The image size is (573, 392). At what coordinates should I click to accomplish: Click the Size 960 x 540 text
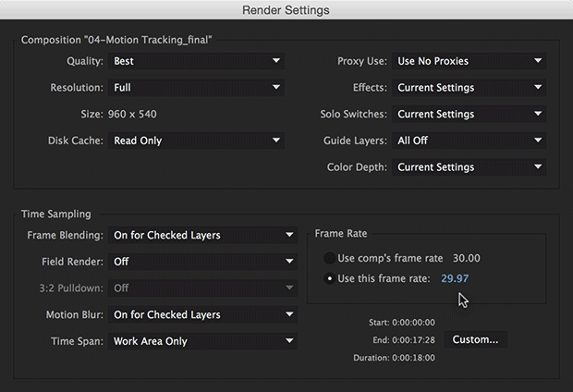pos(119,114)
